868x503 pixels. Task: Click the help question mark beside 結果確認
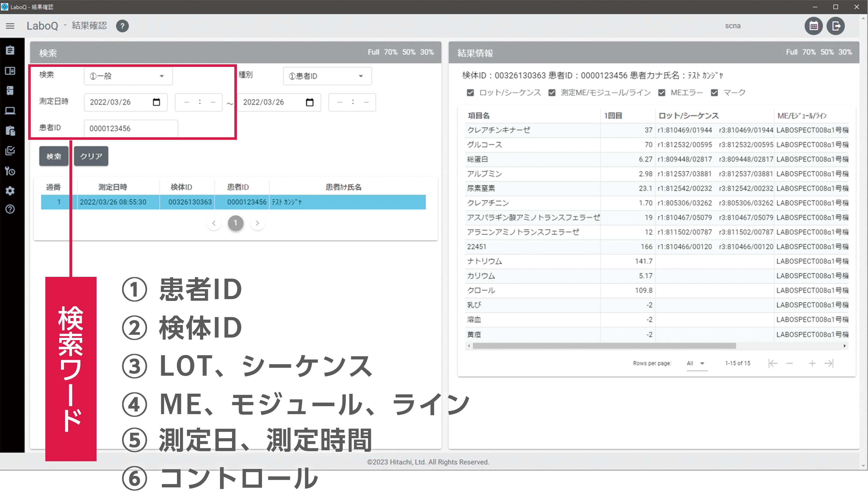[122, 26]
